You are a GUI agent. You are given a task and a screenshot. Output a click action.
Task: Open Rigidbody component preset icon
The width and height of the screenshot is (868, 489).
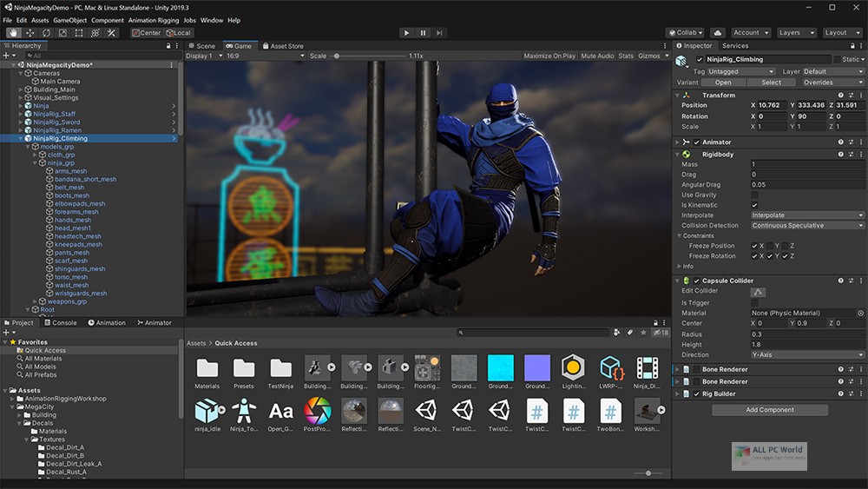point(851,155)
